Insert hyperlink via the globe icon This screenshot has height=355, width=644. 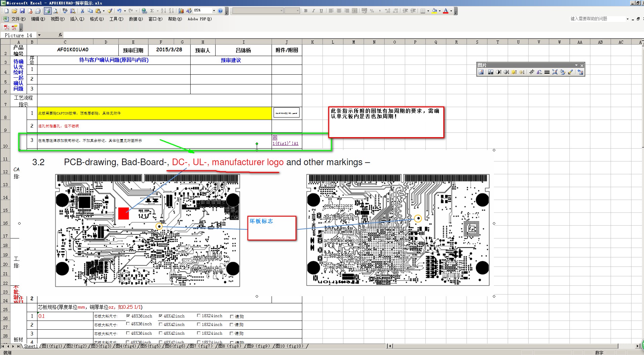click(x=144, y=11)
